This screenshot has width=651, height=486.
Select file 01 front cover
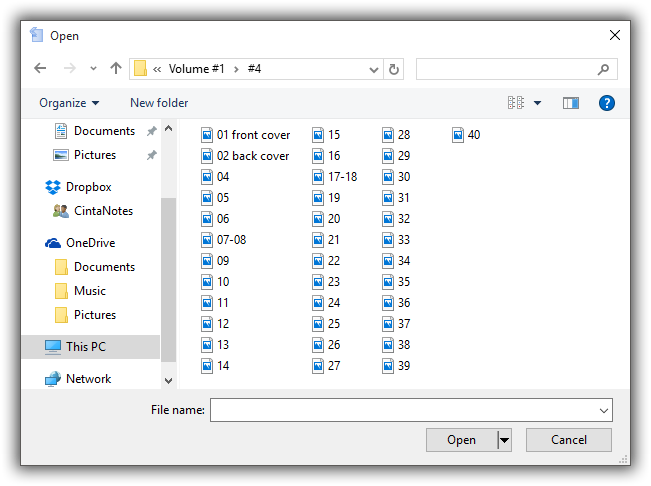pyautogui.click(x=246, y=135)
